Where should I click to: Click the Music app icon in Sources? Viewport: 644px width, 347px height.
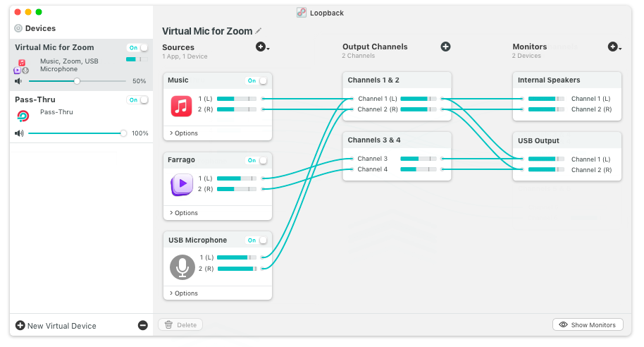click(181, 106)
